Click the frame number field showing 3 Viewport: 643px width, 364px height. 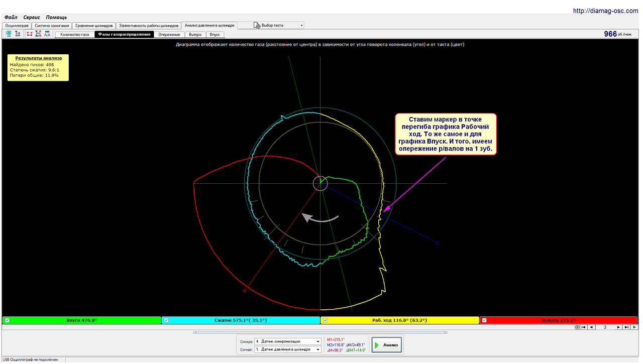pyautogui.click(x=605, y=327)
